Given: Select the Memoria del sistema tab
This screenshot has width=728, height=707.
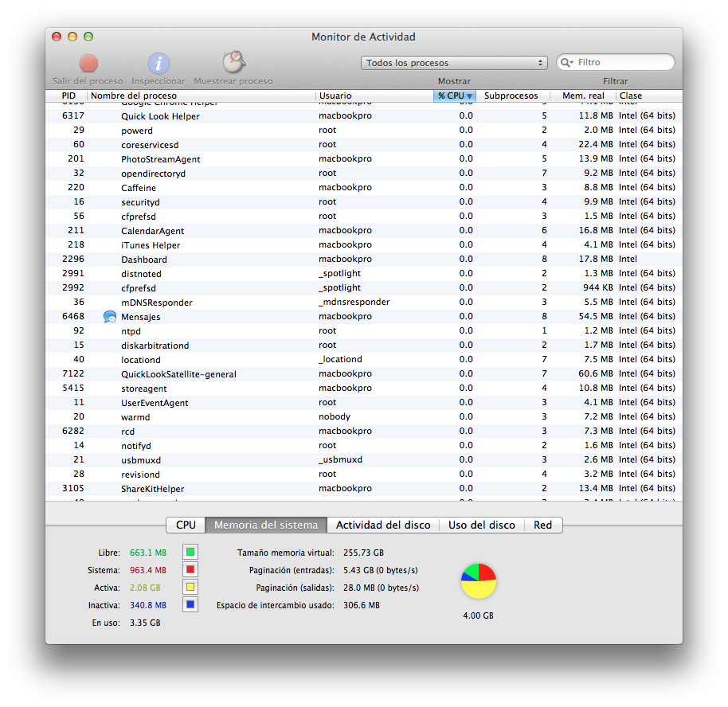Looking at the screenshot, I should tap(266, 525).
